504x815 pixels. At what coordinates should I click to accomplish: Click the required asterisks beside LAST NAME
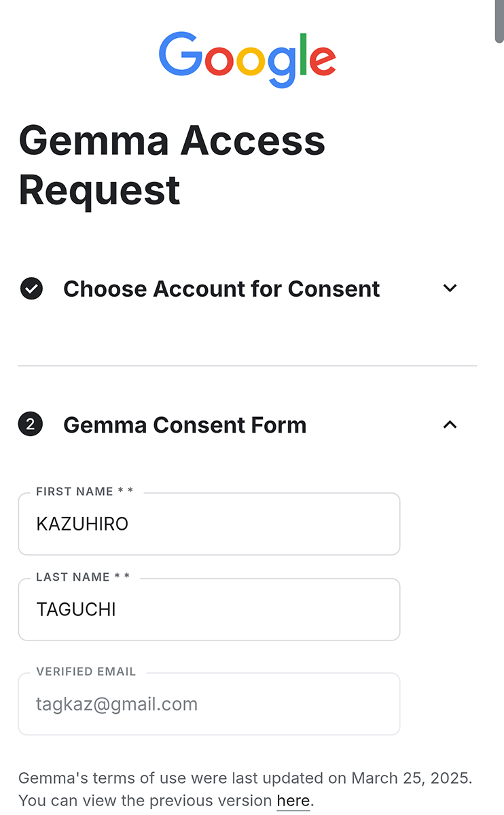(122, 577)
